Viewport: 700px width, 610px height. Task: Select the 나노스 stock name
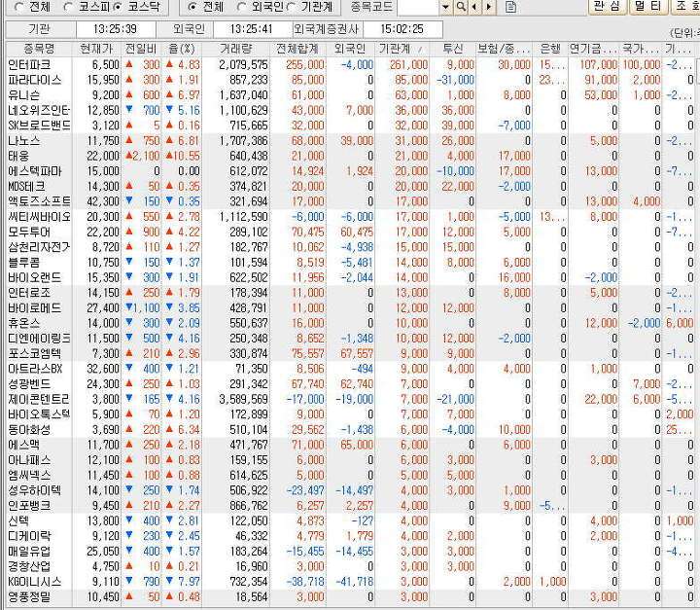pos(24,141)
